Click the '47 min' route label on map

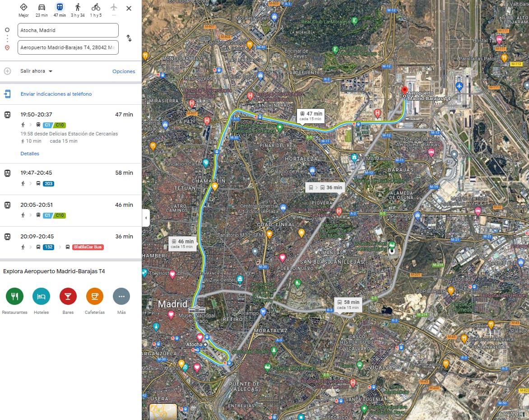(x=311, y=116)
